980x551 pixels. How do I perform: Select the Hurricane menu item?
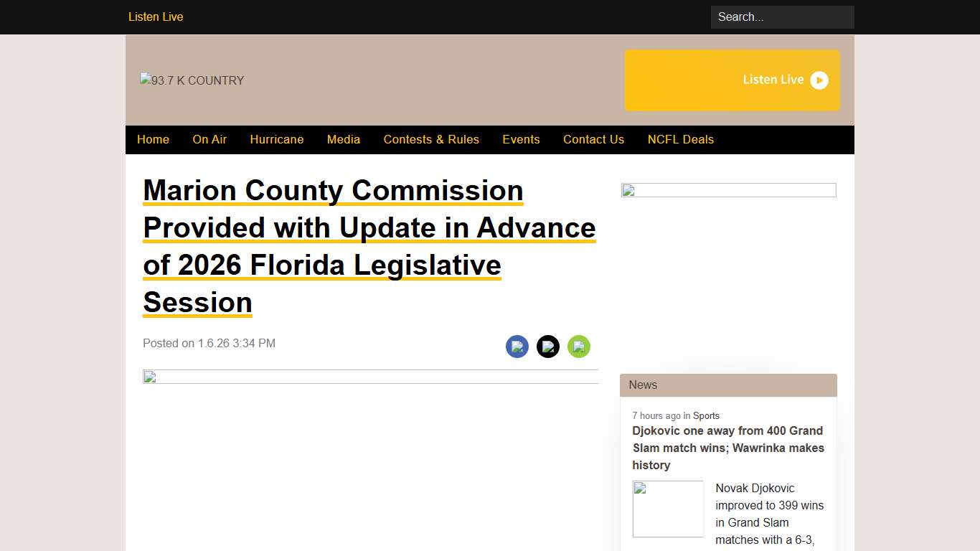276,139
